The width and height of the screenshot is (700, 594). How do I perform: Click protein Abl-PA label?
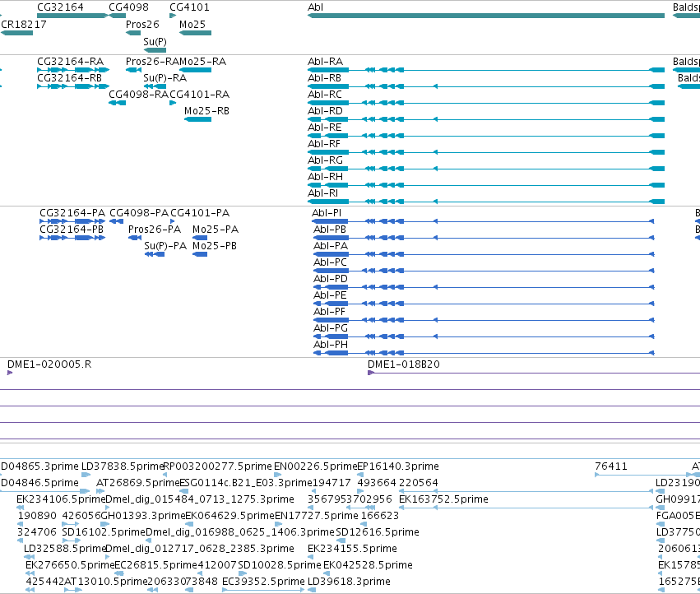(331, 246)
